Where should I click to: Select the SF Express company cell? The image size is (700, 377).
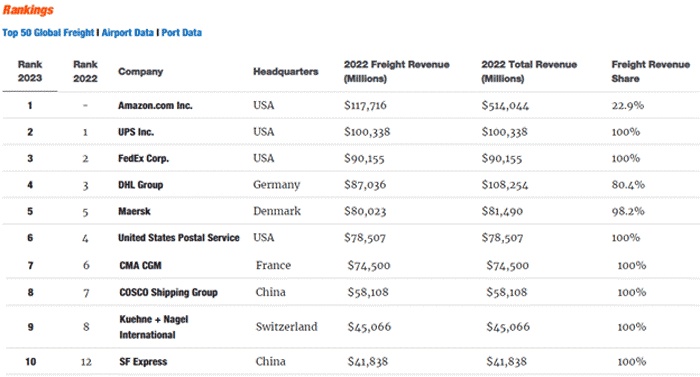click(x=143, y=362)
